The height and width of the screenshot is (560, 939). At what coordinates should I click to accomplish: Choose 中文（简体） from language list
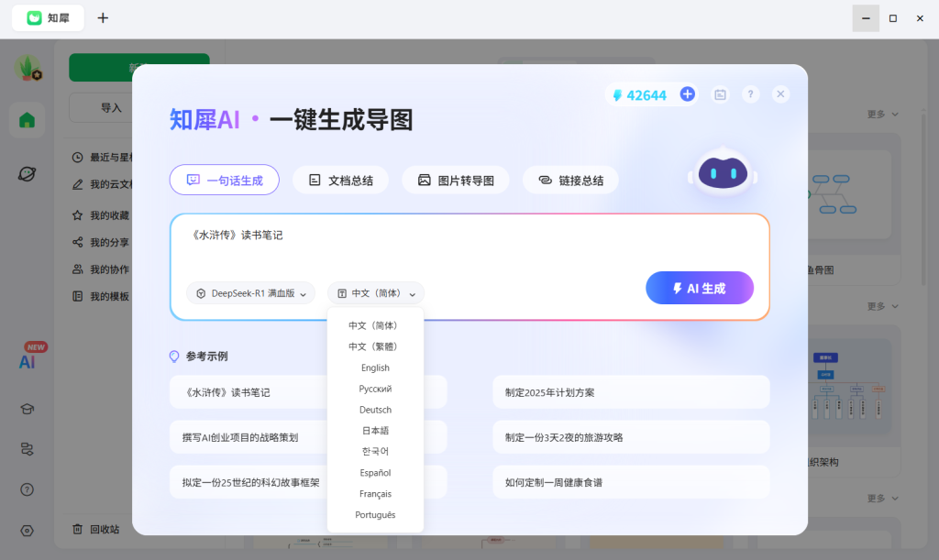(x=375, y=325)
